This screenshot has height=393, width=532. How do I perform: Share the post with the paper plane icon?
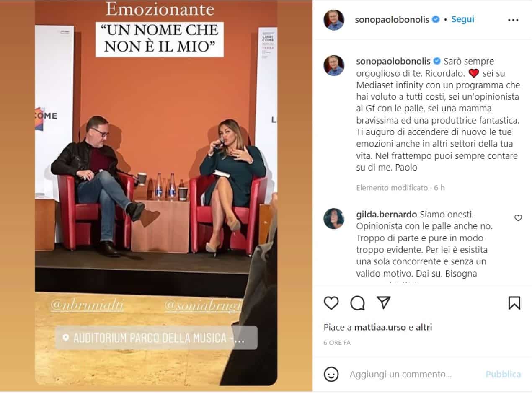click(383, 303)
